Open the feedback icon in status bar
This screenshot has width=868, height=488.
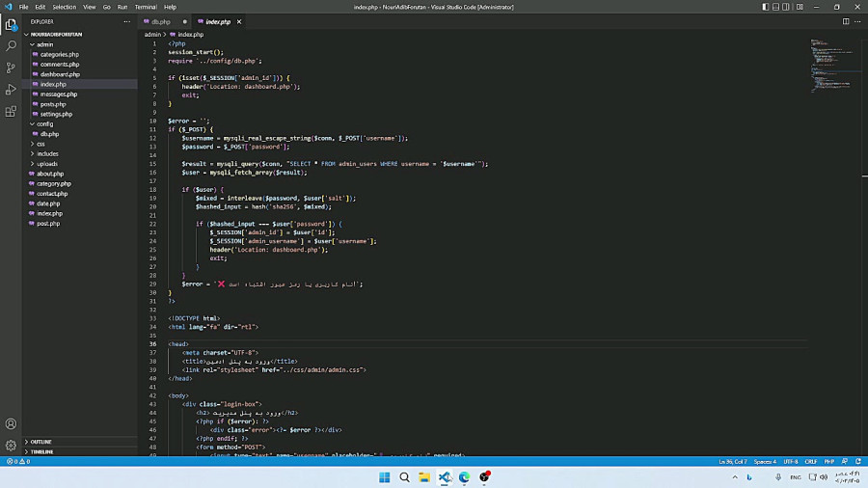pos(844,461)
